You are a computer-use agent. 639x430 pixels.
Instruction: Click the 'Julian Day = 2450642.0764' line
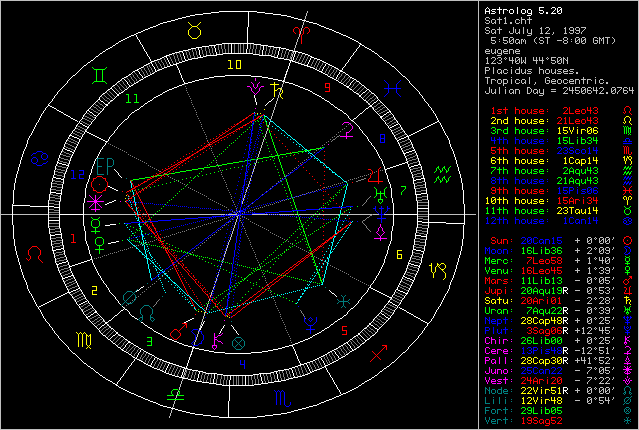coord(559,90)
